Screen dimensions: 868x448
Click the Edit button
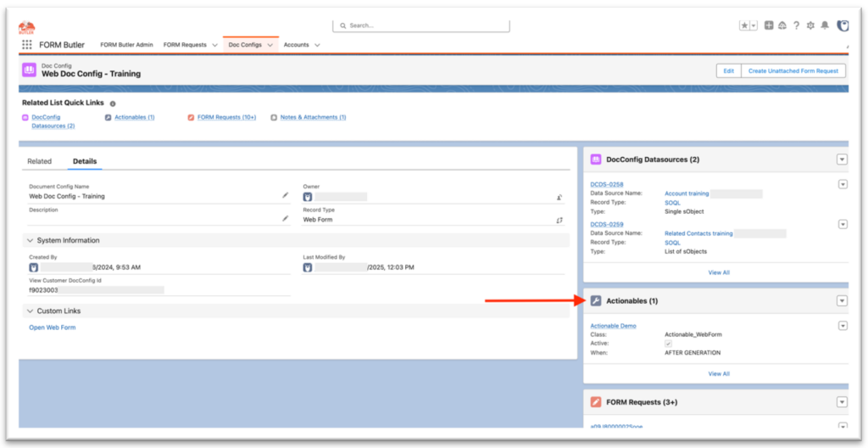pos(728,71)
